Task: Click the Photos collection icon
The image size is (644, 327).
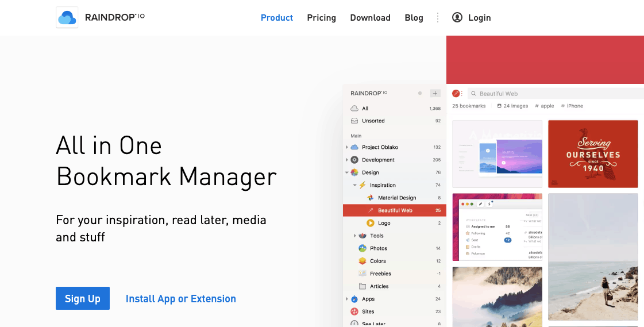Action: 363,248
